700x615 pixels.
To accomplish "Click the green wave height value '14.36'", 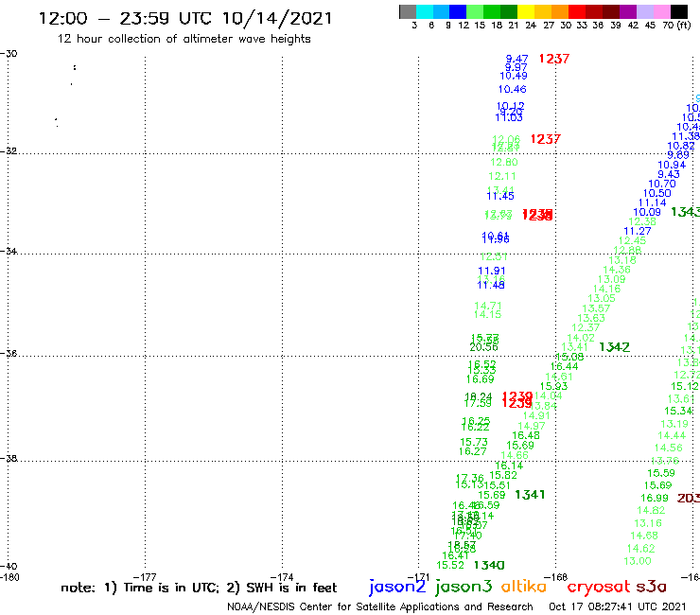I will click(617, 270).
